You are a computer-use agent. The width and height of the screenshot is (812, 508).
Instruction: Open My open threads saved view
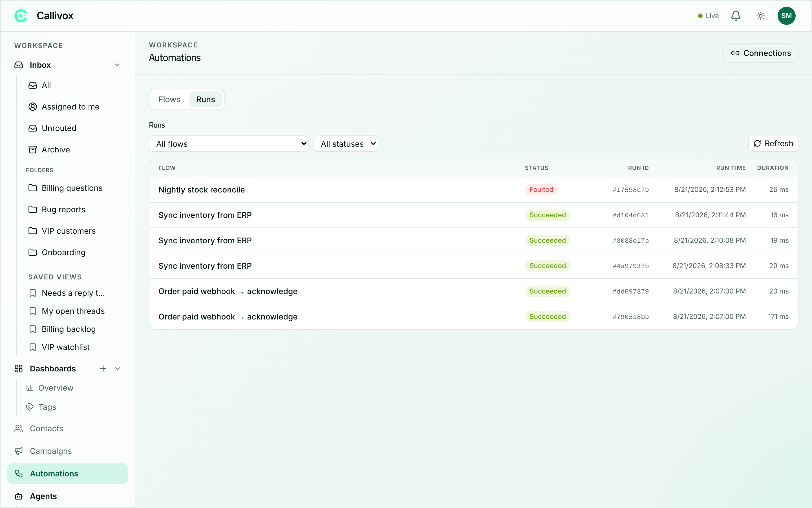point(73,312)
